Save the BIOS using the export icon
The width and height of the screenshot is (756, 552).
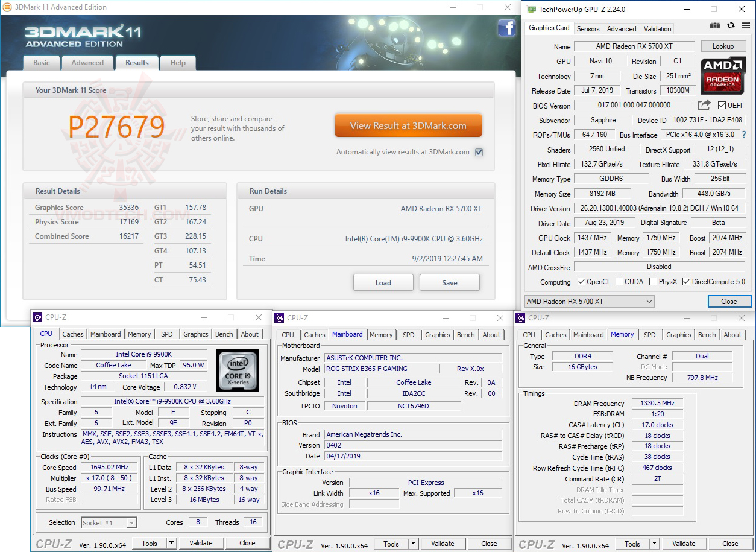coord(704,105)
